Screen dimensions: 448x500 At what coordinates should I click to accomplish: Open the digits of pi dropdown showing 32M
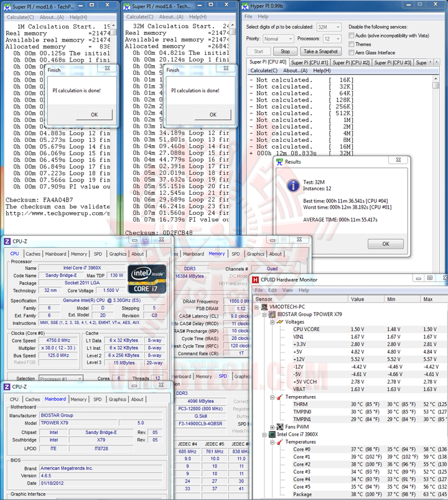coord(329,27)
